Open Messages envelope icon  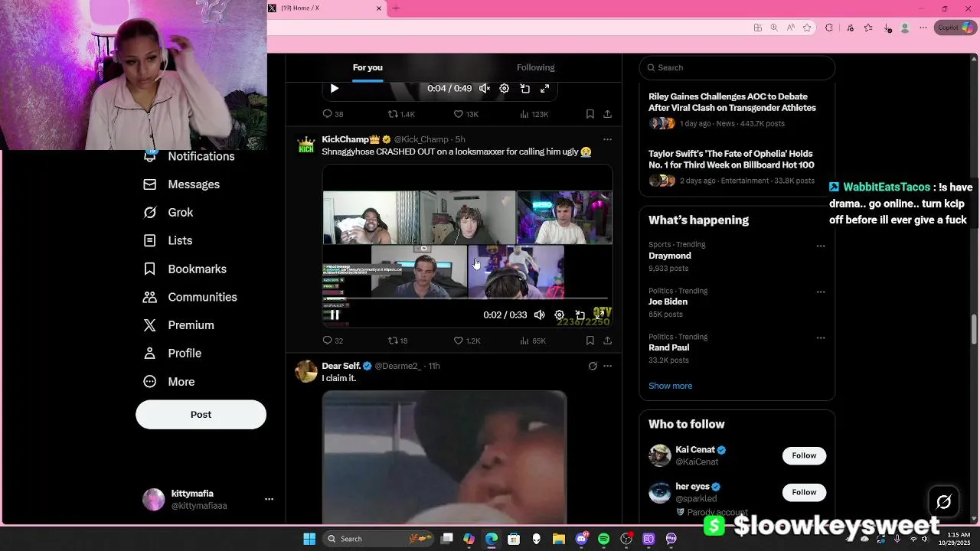[x=150, y=184]
